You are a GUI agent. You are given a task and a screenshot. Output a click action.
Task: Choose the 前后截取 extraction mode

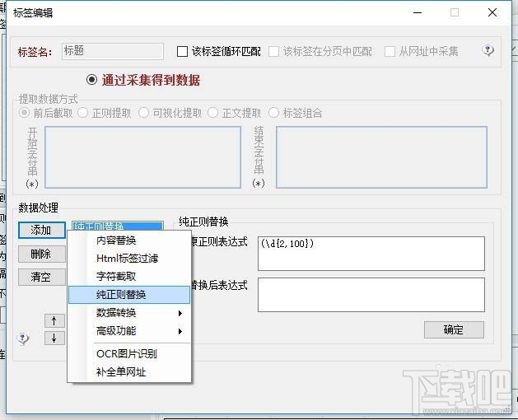pyautogui.click(x=24, y=113)
